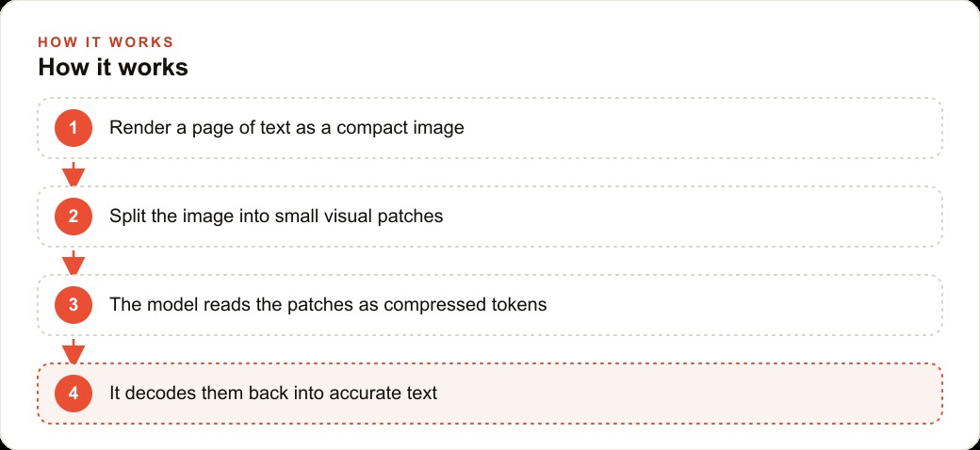The width and height of the screenshot is (980, 450).
Task: Click the highlighted pink step 4 card background
Action: tap(688, 394)
